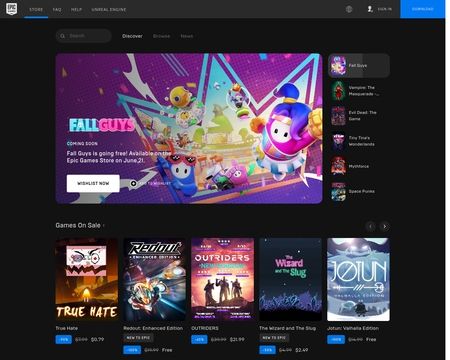Switch to the Browse tab
The image size is (450, 360).
[161, 36]
